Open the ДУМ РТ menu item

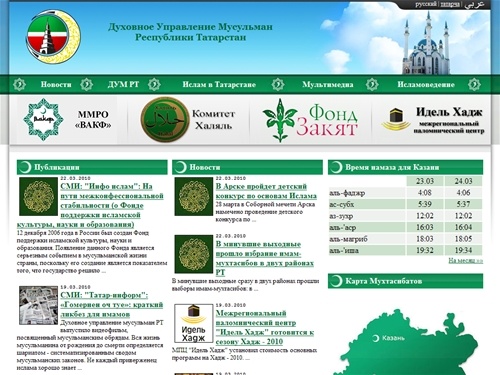(123, 84)
